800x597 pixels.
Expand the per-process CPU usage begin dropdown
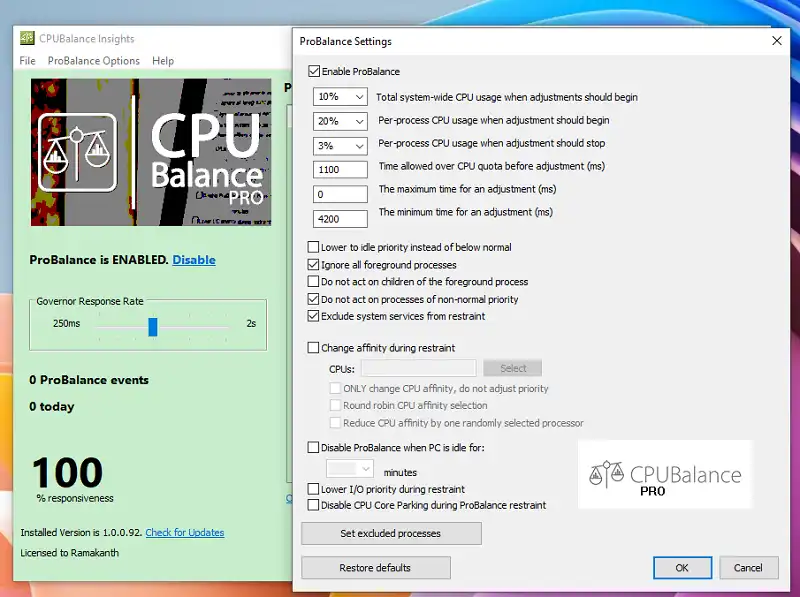(340, 121)
